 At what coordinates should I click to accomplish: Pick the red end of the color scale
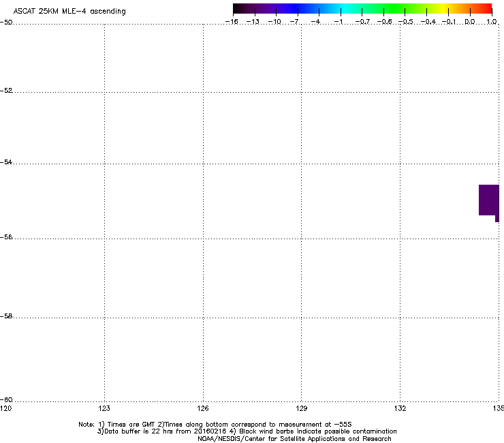(487, 8)
